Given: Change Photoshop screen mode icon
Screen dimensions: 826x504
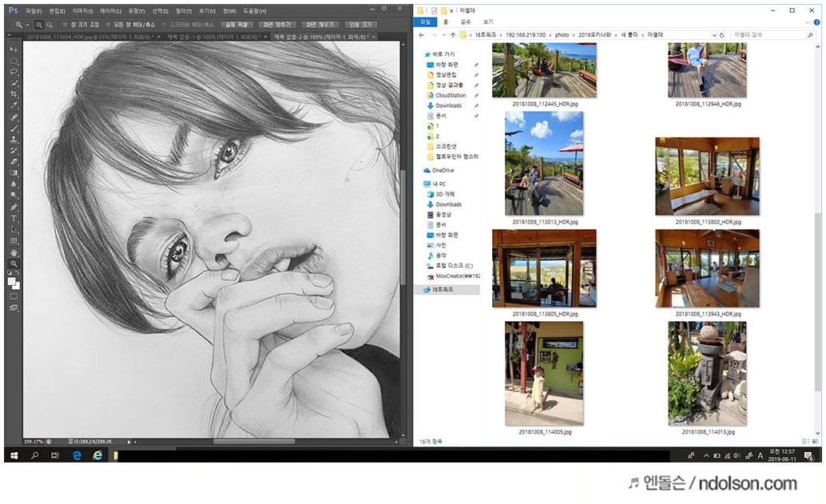Looking at the screenshot, I should [x=14, y=308].
